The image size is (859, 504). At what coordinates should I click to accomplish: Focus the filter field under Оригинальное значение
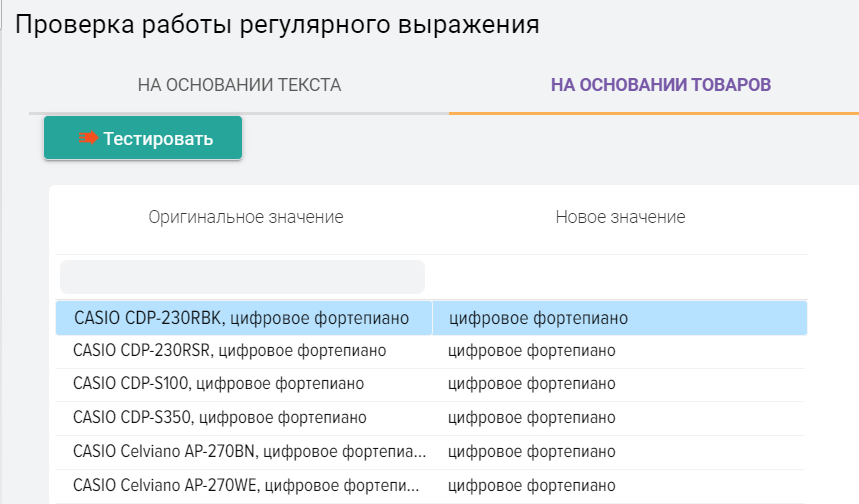coord(242,277)
